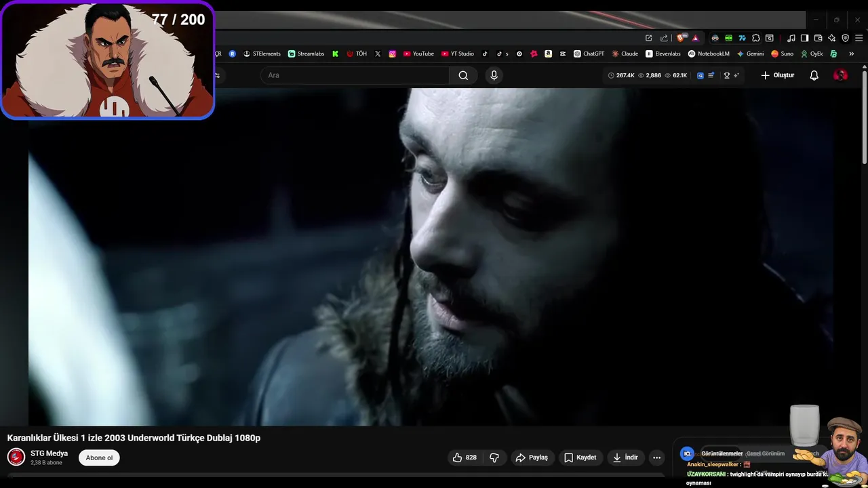
Task: Click the STG Medya channel avatar
Action: (x=16, y=457)
